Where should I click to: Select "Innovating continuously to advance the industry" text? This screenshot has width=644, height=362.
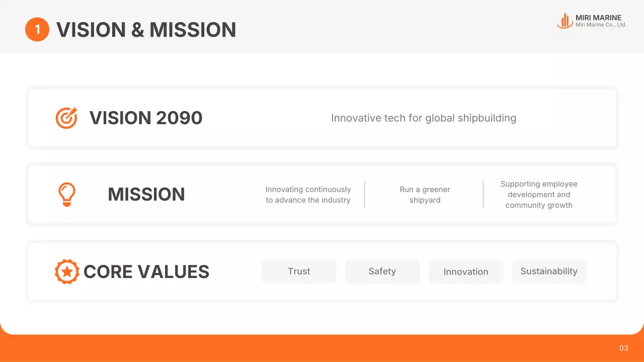pyautogui.click(x=308, y=195)
